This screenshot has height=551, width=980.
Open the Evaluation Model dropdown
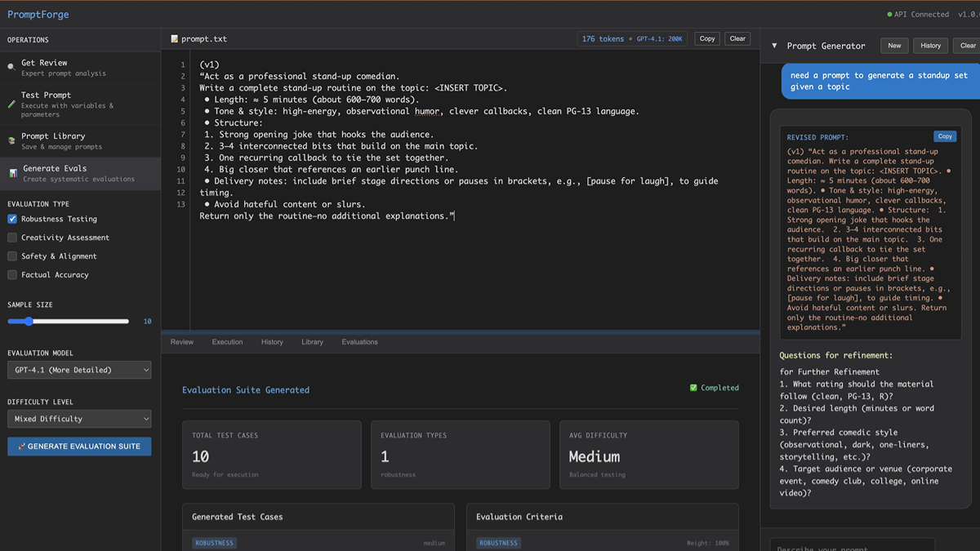tap(78, 370)
